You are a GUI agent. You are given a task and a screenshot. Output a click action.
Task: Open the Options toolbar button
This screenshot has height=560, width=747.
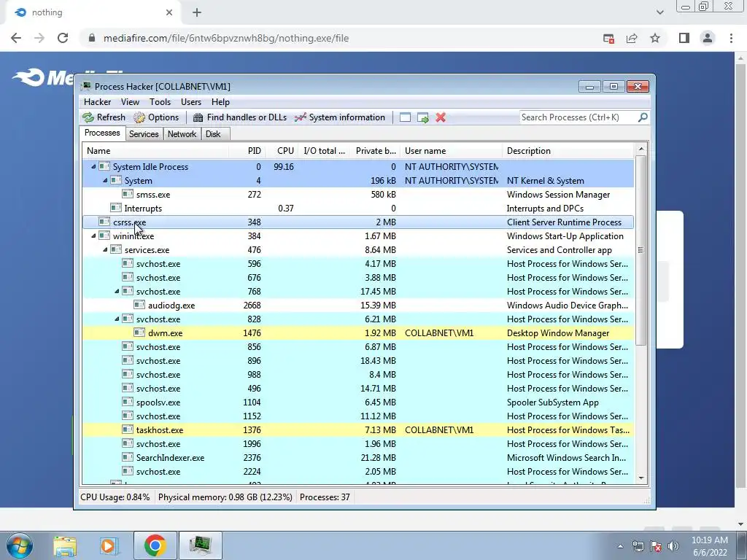156,117
